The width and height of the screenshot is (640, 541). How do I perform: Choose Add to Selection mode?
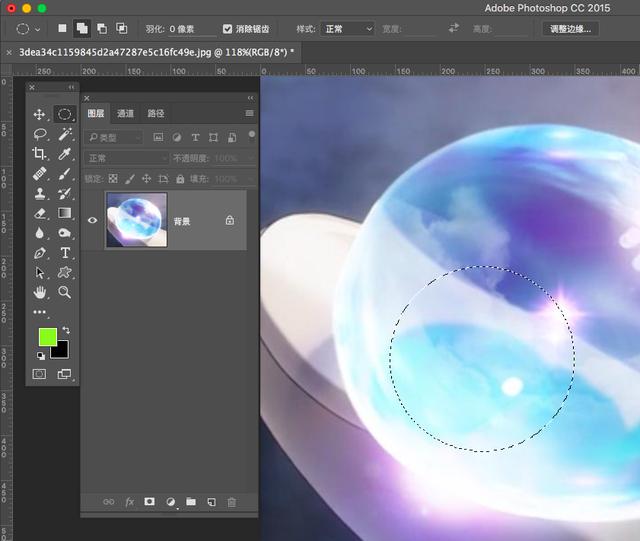[82, 28]
